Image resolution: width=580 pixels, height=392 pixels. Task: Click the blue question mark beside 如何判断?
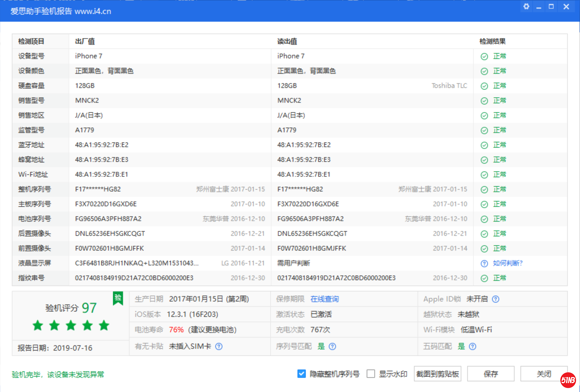(x=484, y=263)
